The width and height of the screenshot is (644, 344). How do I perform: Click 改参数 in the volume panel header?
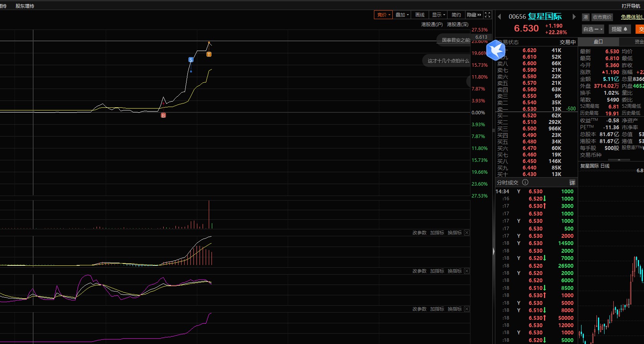(420, 233)
